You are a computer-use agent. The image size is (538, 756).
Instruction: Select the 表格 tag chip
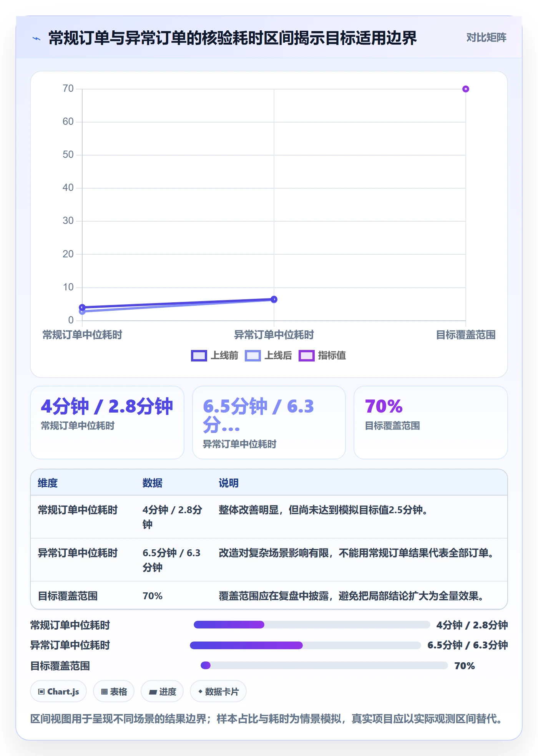click(114, 691)
